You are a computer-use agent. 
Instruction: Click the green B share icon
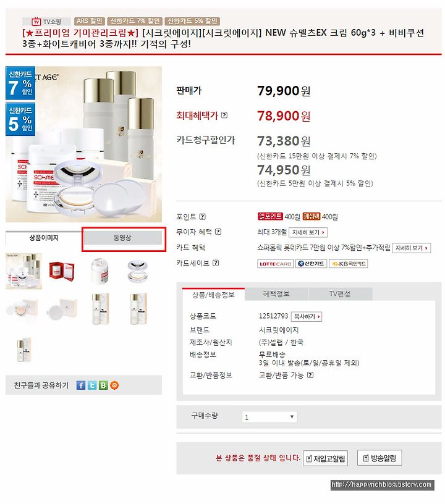click(x=103, y=385)
